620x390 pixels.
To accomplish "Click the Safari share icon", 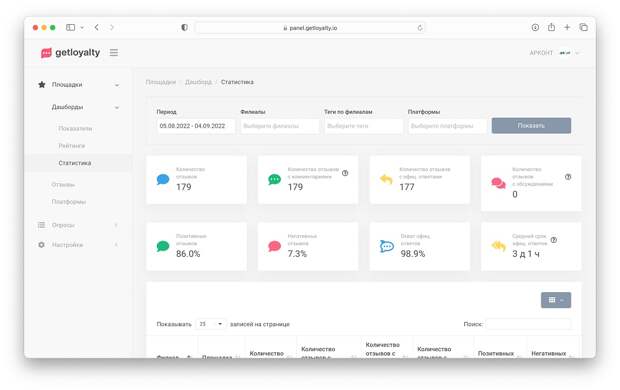I will click(551, 27).
